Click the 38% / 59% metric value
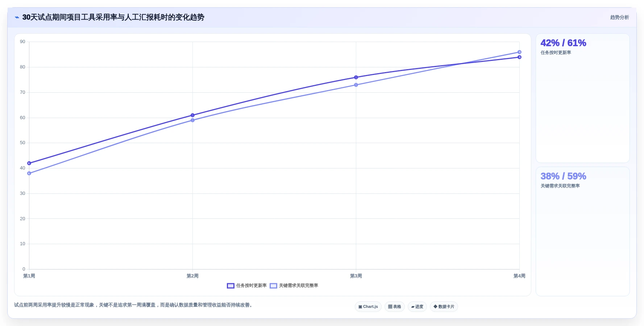Screen dimensions: 644x326 click(563, 176)
